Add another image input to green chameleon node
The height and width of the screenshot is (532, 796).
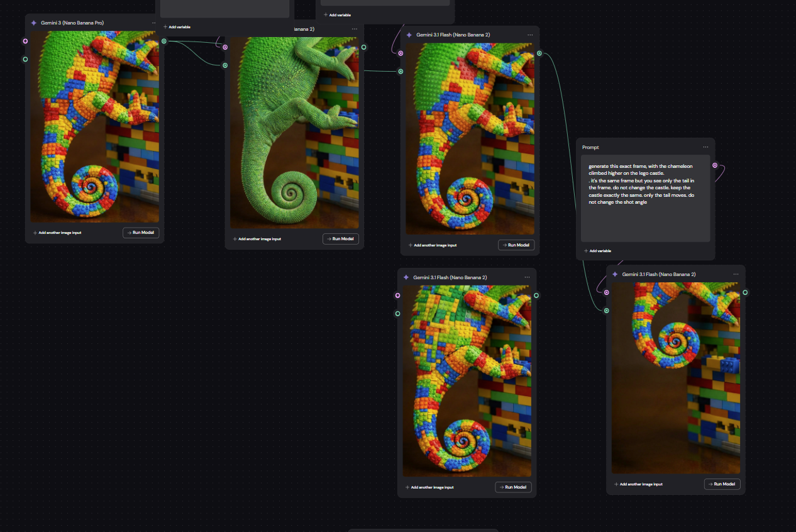[x=257, y=239]
